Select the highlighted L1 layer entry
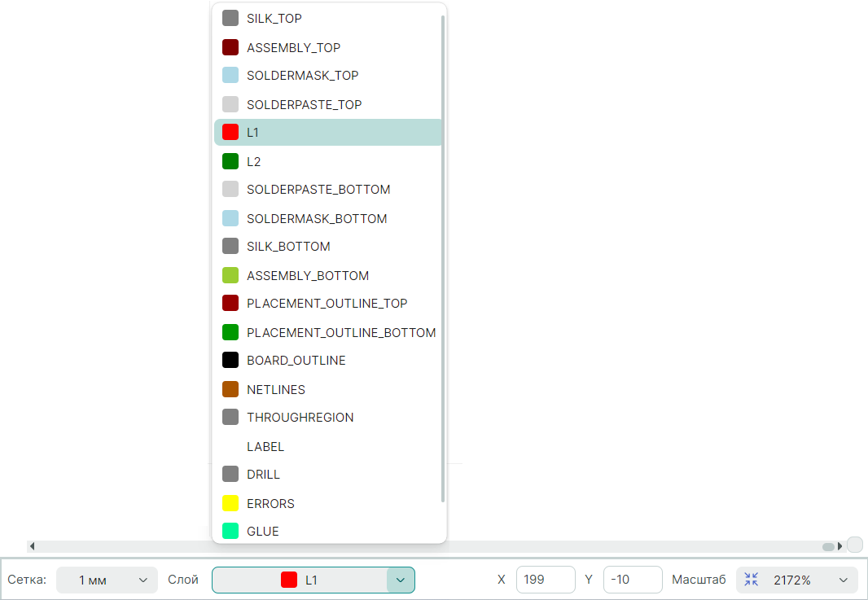 tap(327, 132)
